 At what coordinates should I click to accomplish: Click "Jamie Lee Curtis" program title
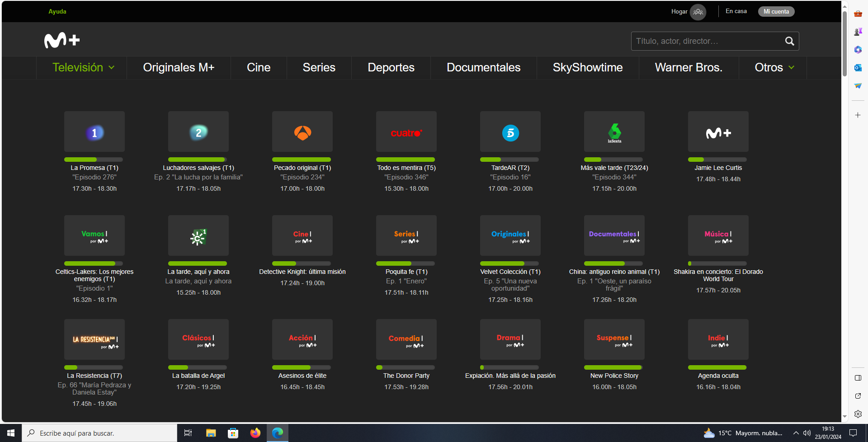coord(718,168)
